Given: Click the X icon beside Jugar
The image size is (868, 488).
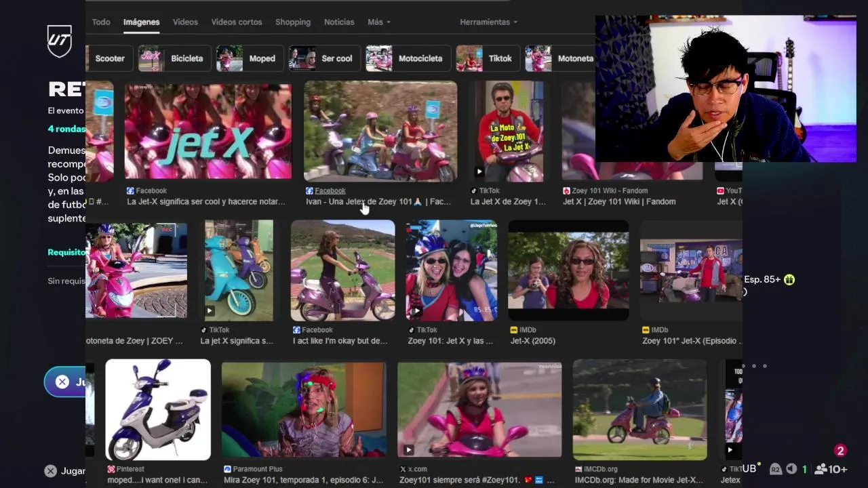Looking at the screenshot, I should pyautogui.click(x=50, y=471).
